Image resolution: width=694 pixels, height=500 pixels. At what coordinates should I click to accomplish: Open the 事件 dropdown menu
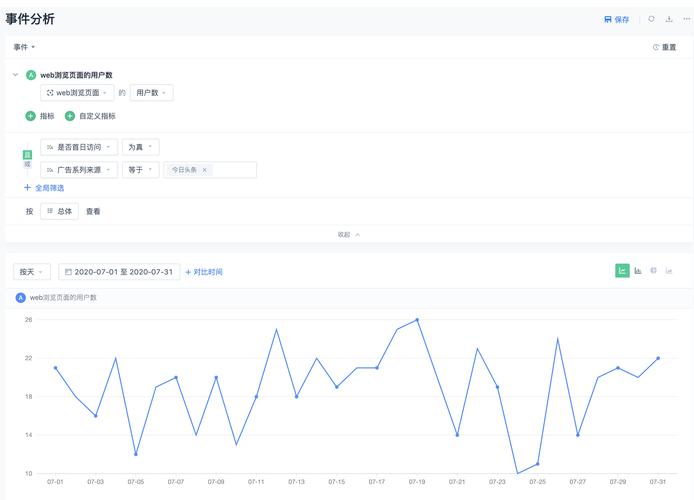pyautogui.click(x=24, y=47)
